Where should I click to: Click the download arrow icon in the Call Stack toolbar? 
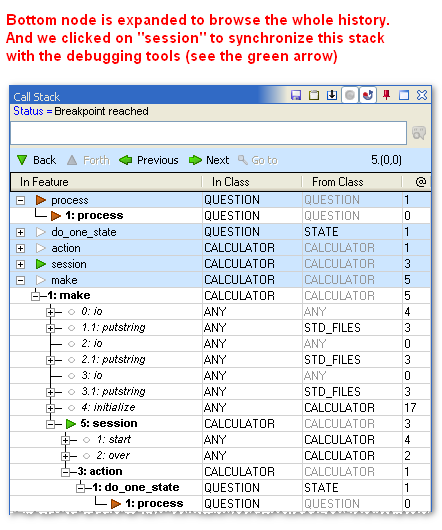[x=332, y=95]
